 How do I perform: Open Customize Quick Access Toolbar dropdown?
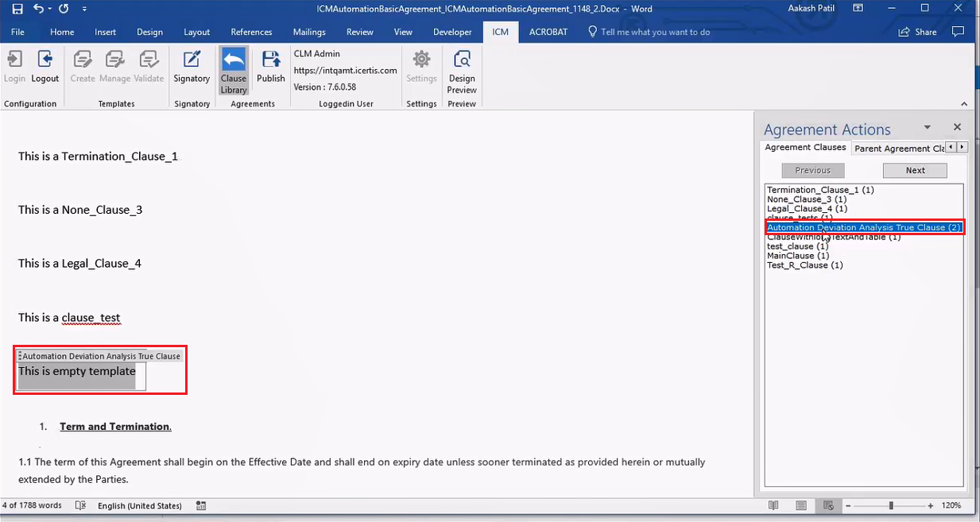[x=85, y=10]
